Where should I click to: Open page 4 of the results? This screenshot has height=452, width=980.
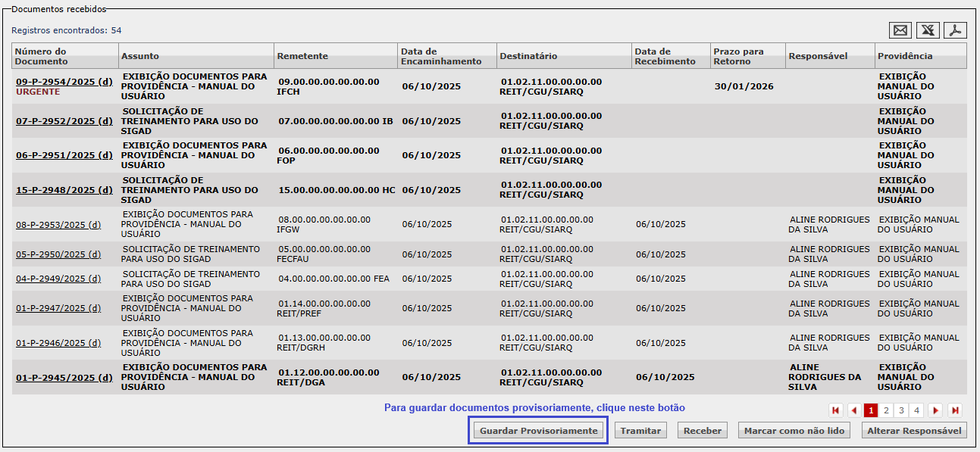(x=916, y=410)
